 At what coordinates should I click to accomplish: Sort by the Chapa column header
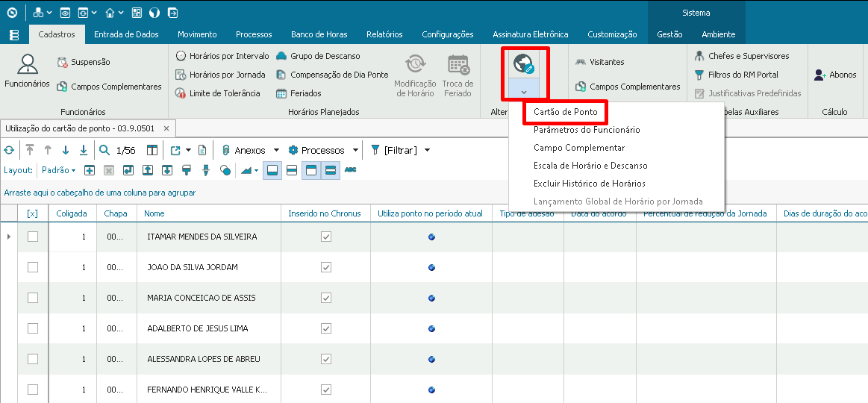click(x=117, y=213)
